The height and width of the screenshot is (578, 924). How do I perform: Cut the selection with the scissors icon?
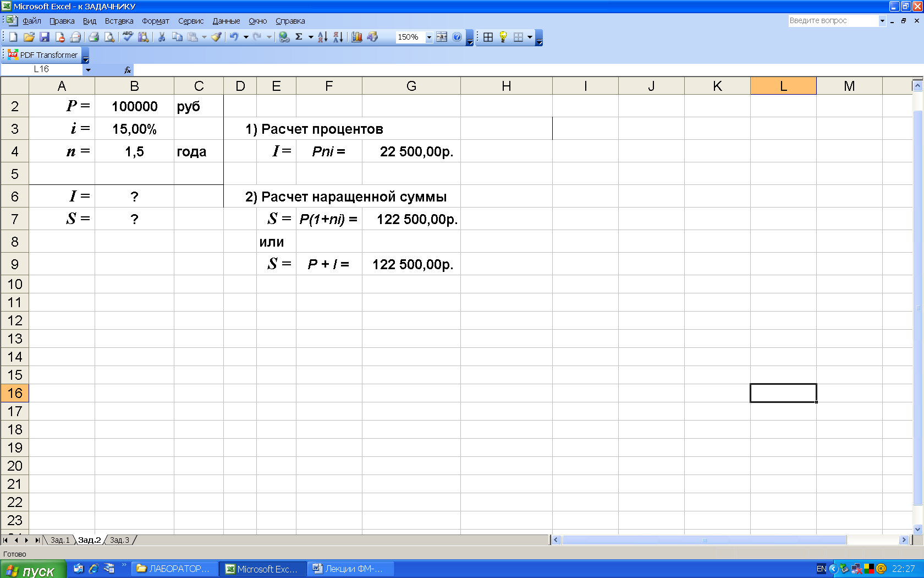point(162,37)
